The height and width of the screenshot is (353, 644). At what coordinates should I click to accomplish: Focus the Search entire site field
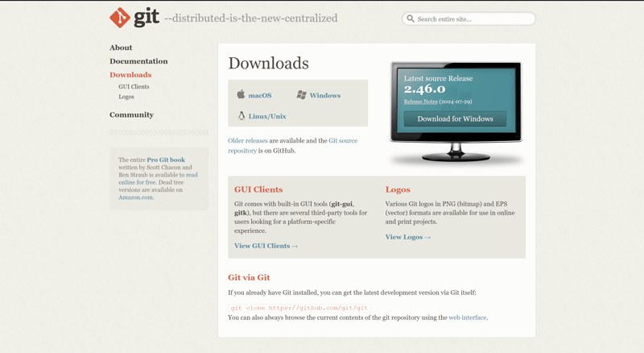[469, 19]
